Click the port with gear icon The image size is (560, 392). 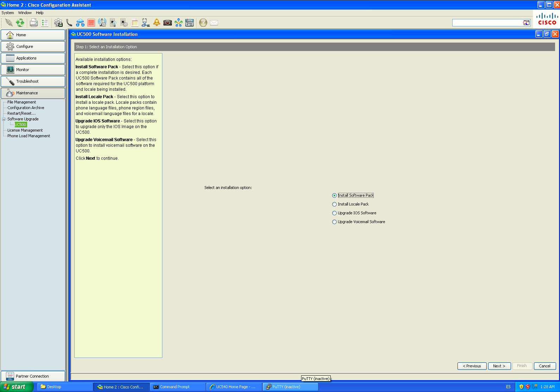click(x=124, y=23)
